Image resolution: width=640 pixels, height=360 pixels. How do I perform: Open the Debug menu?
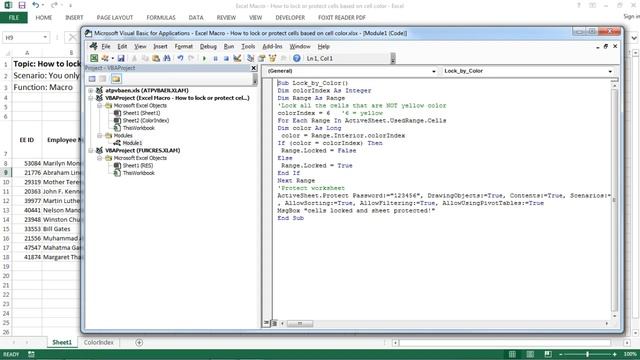point(208,47)
